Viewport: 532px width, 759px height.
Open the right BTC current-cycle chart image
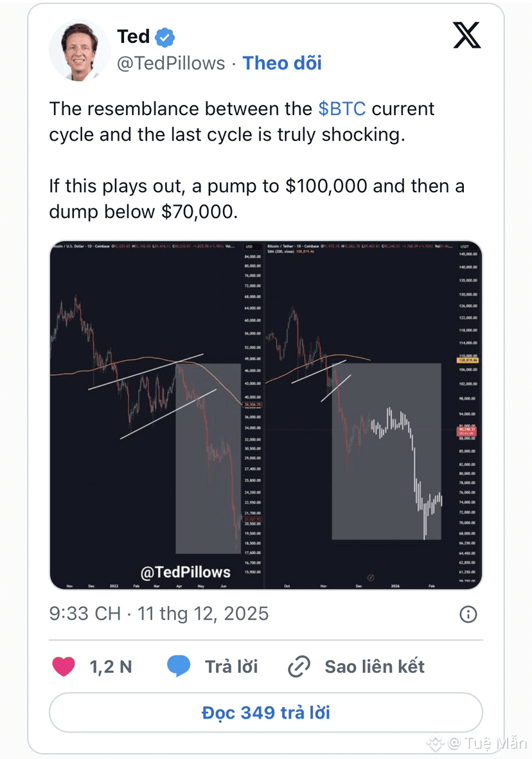pos(373,415)
